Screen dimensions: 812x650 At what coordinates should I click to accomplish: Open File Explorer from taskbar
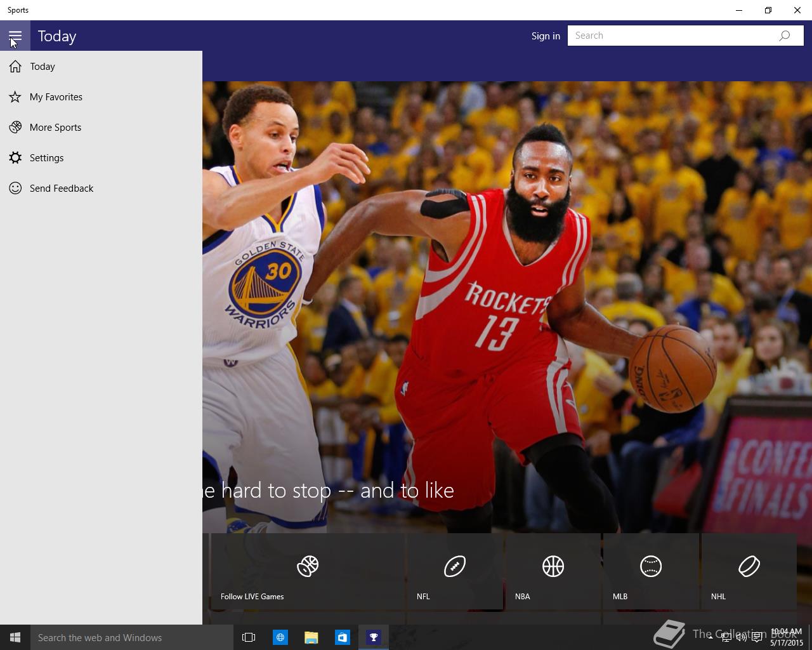(311, 637)
